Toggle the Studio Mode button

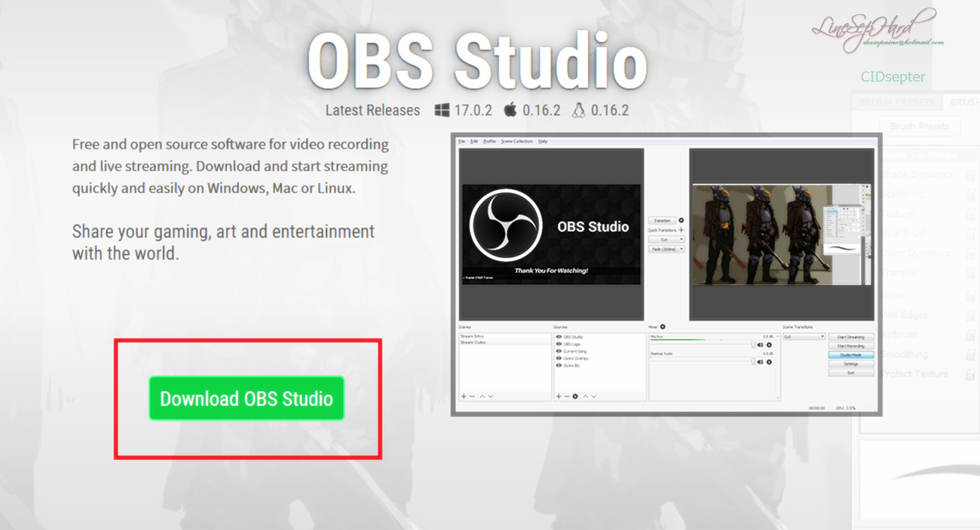tap(851, 355)
